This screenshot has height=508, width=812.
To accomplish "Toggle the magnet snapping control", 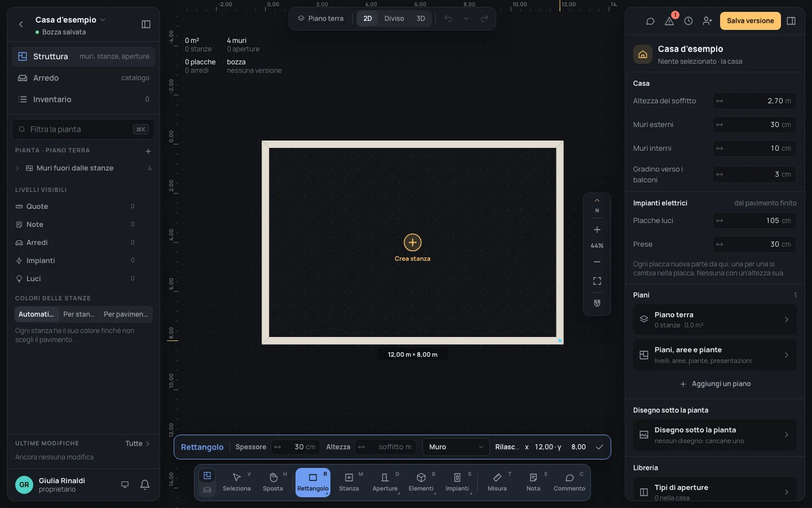I will point(597,303).
